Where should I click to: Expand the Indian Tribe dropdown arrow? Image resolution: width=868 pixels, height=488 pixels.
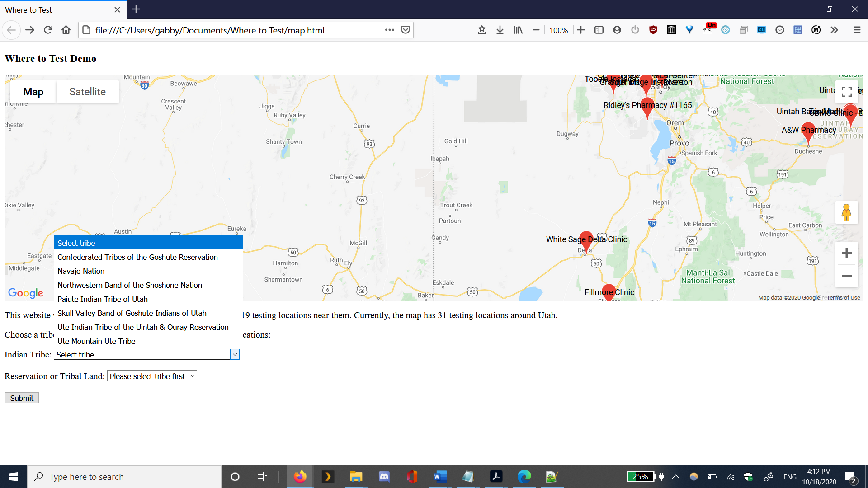pyautogui.click(x=235, y=355)
